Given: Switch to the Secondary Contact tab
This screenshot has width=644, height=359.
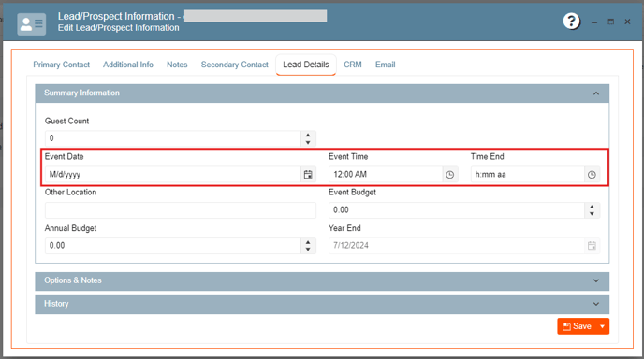Looking at the screenshot, I should point(235,65).
